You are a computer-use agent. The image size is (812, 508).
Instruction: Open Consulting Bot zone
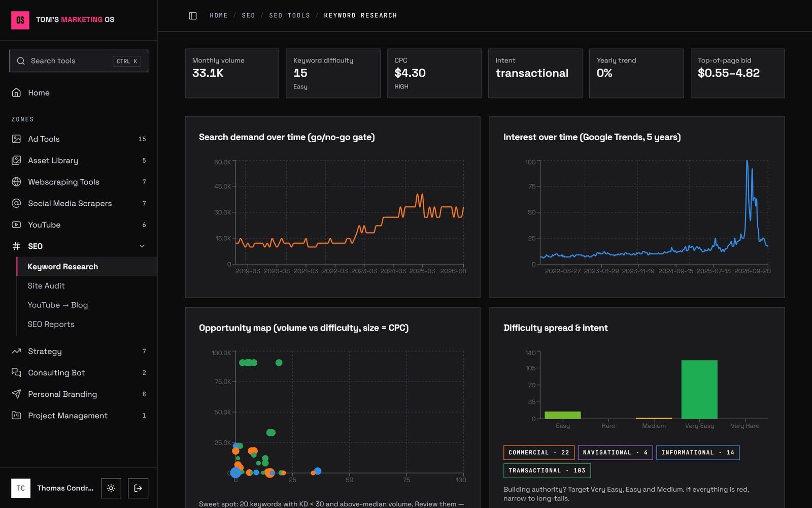point(79,372)
